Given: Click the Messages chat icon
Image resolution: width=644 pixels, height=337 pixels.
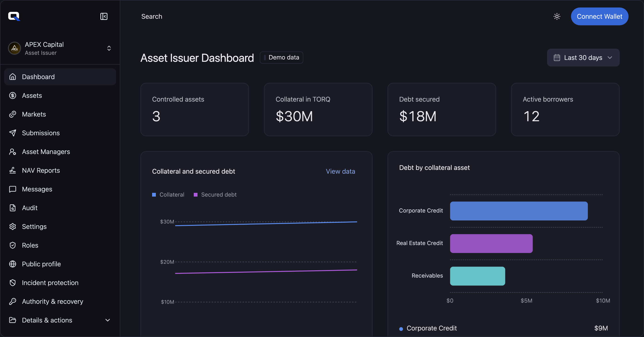Looking at the screenshot, I should (12, 189).
